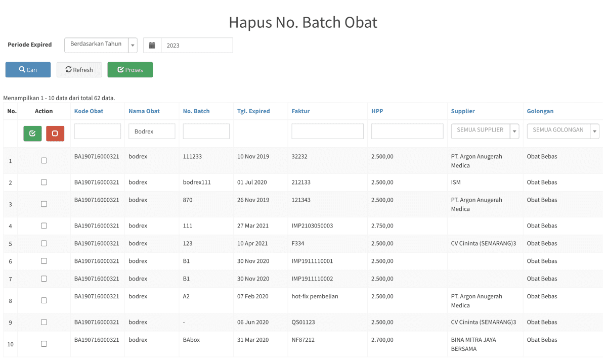The height and width of the screenshot is (364, 606).
Task: Click the calendar icon beside year 2023
Action: click(152, 45)
